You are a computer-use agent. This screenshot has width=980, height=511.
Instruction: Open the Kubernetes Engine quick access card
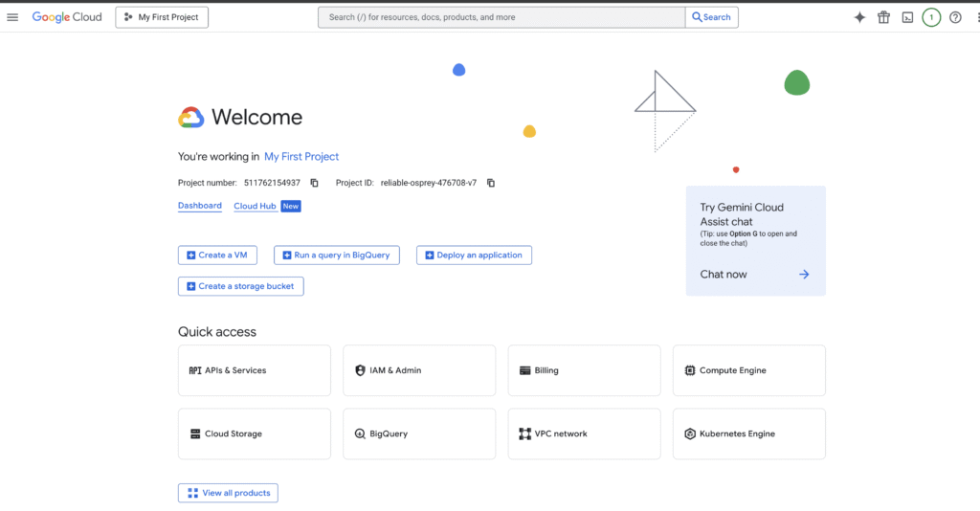tap(748, 433)
